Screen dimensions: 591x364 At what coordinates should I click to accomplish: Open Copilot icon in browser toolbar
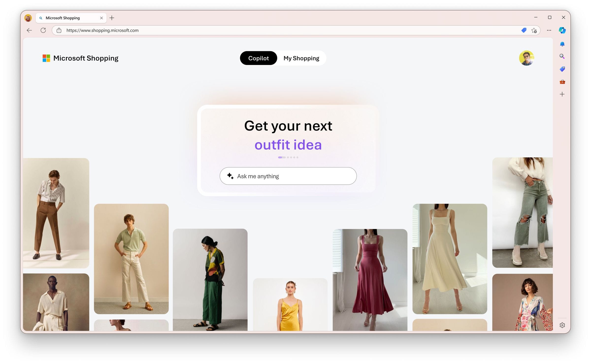click(x=562, y=30)
